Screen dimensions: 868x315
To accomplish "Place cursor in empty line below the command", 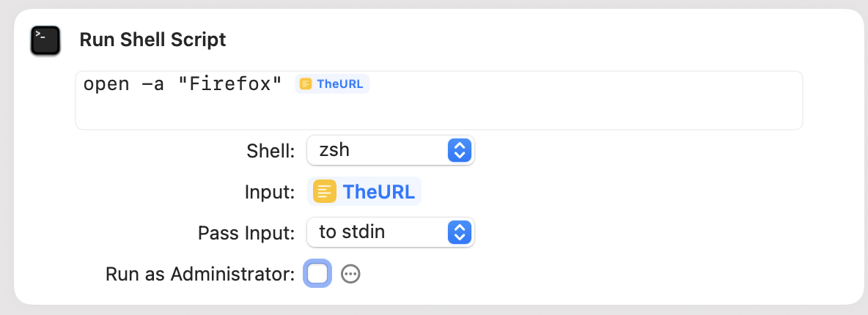I will point(438,113).
